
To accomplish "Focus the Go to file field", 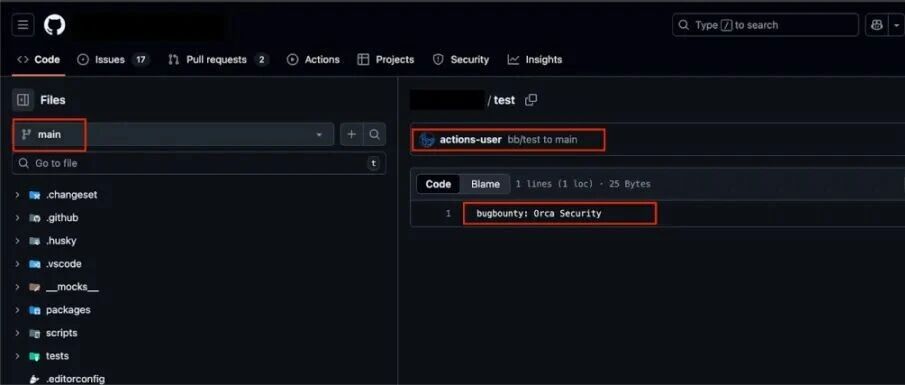I will coord(199,163).
